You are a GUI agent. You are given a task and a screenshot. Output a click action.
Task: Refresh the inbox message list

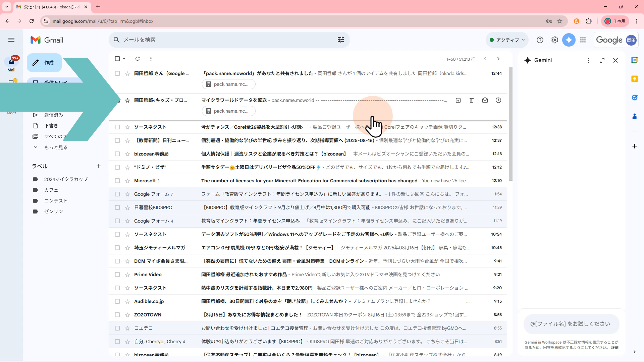tap(138, 59)
